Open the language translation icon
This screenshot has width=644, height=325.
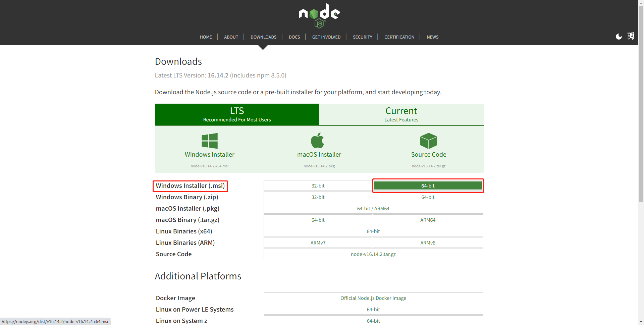point(631,36)
